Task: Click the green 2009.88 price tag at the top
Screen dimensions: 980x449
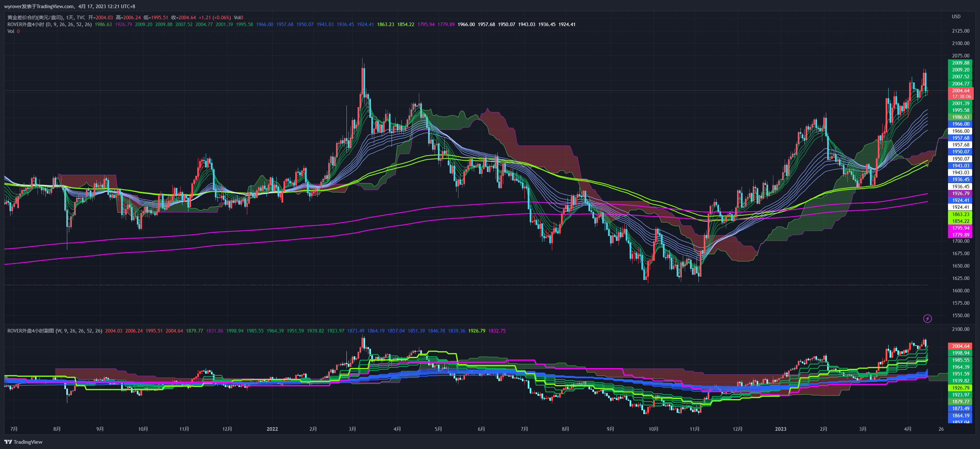Action: point(960,63)
